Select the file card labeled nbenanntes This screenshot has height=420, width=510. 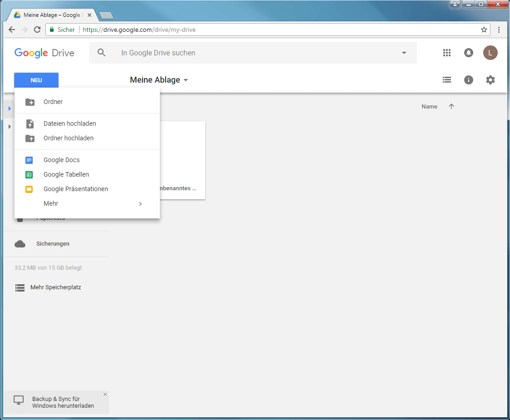183,160
